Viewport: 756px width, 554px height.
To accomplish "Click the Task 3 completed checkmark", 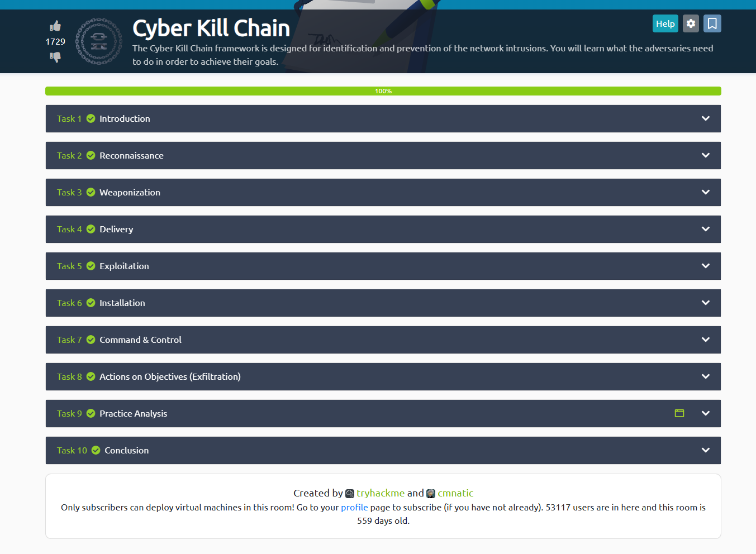I will [x=91, y=192].
